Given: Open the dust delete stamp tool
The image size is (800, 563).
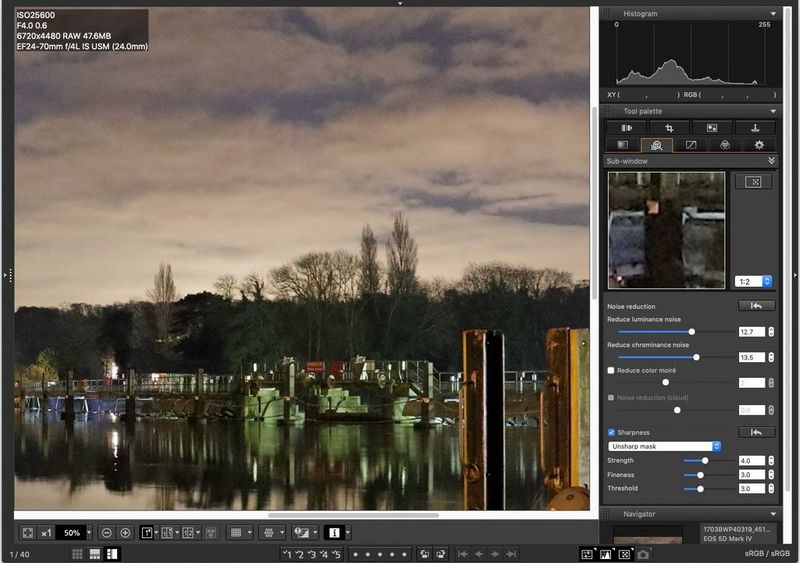Looking at the screenshot, I should pyautogui.click(x=755, y=128).
